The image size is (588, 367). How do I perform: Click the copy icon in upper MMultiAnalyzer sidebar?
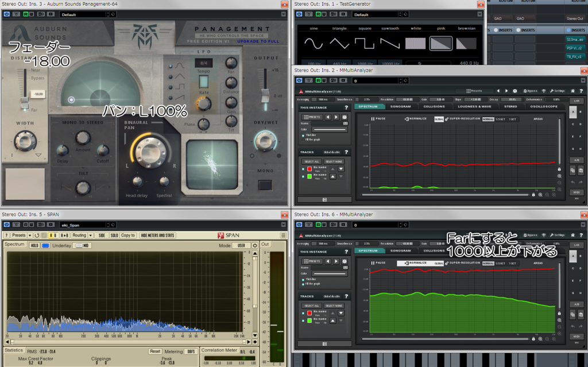click(x=572, y=171)
